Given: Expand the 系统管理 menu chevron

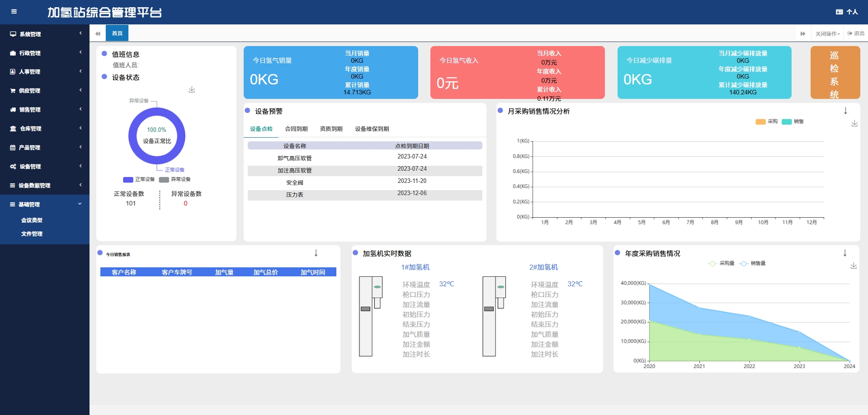Looking at the screenshot, I should point(80,33).
